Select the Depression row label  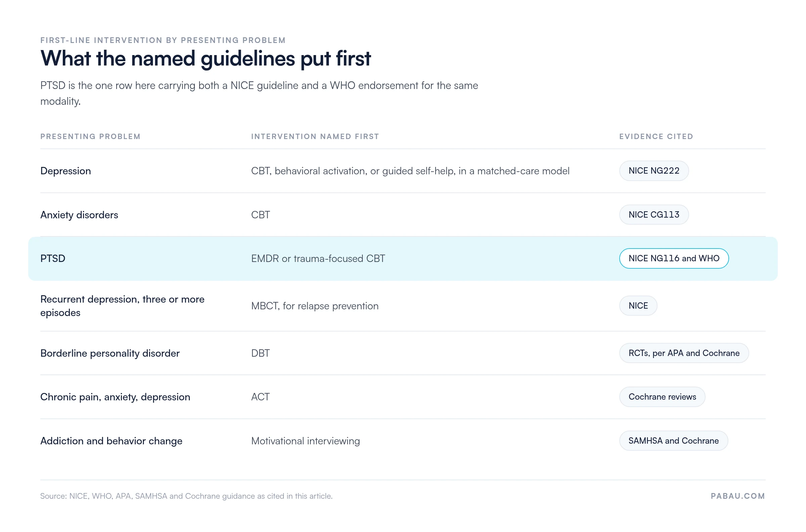click(x=65, y=171)
